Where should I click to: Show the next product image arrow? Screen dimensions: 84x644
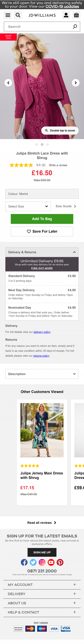click(x=75, y=83)
